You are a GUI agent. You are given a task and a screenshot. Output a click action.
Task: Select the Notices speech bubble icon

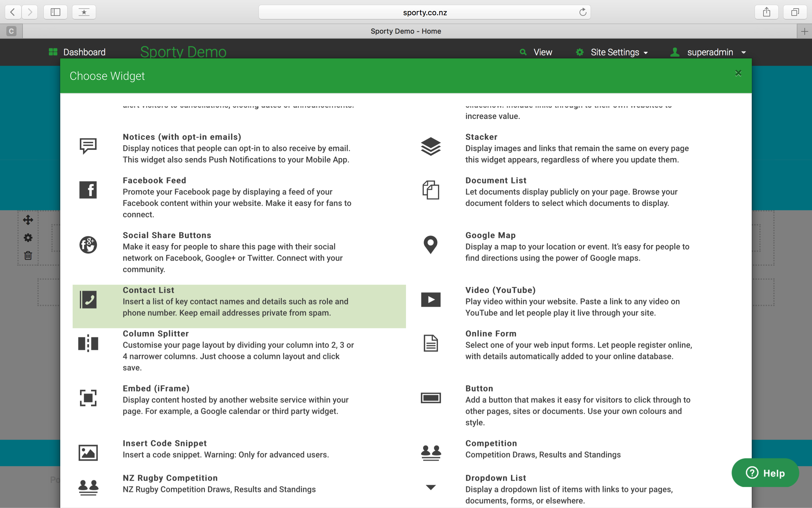[88, 146]
